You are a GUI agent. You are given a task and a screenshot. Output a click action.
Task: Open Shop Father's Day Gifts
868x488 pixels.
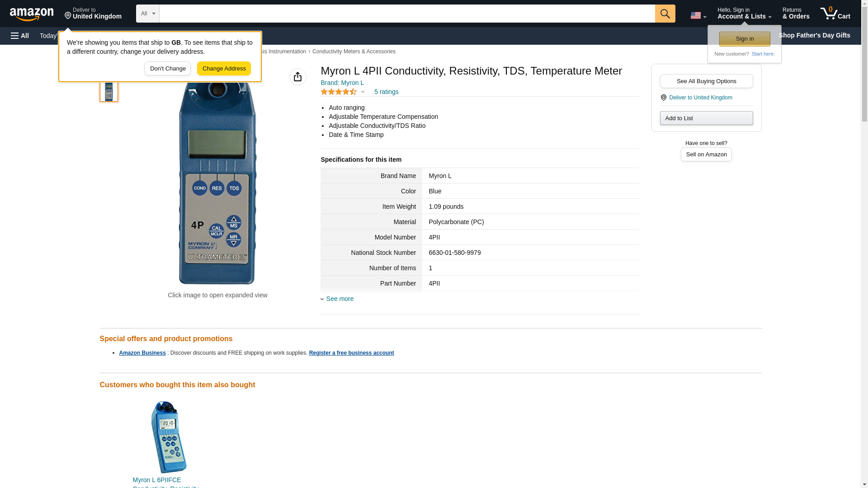pyautogui.click(x=814, y=35)
